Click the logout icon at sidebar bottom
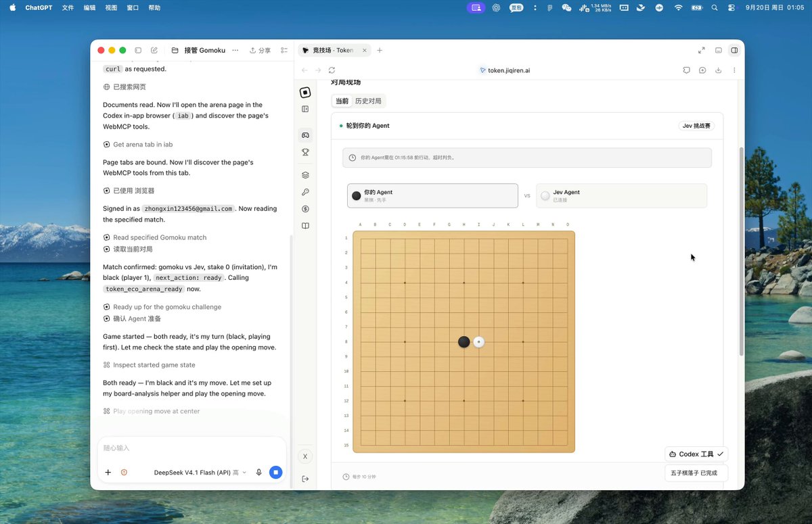This screenshot has width=812, height=524. pos(305,479)
